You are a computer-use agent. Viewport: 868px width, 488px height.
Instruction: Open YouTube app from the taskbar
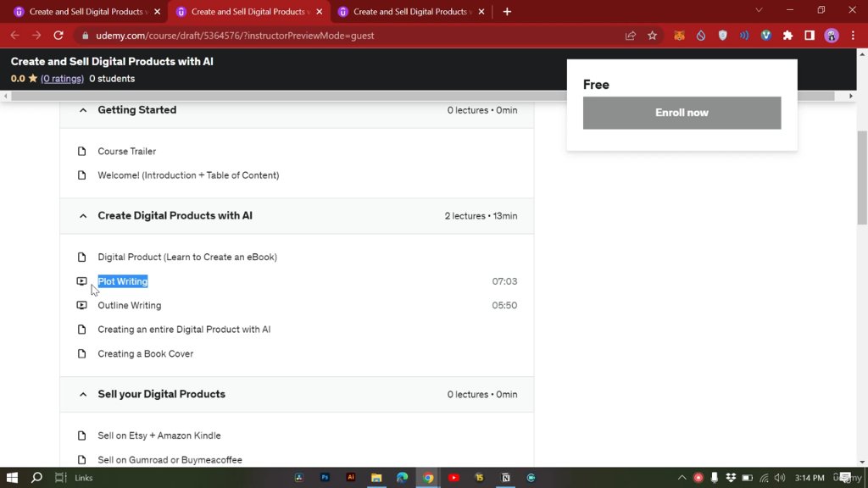(453, 478)
